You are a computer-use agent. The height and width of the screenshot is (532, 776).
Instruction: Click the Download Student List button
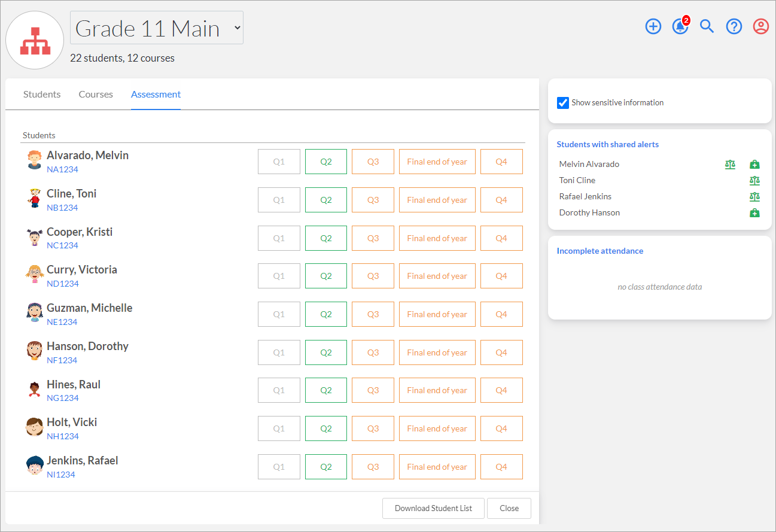433,508
